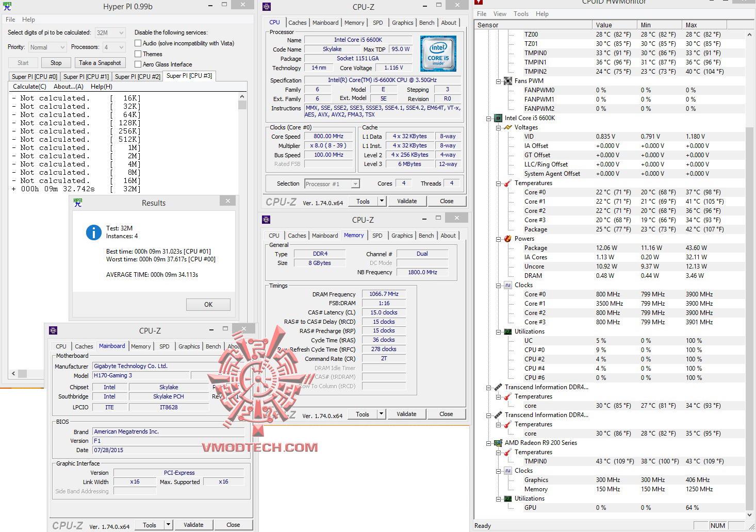Click the Intel Core i5 6600K chip icon
The height and width of the screenshot is (532, 756).
[498, 118]
